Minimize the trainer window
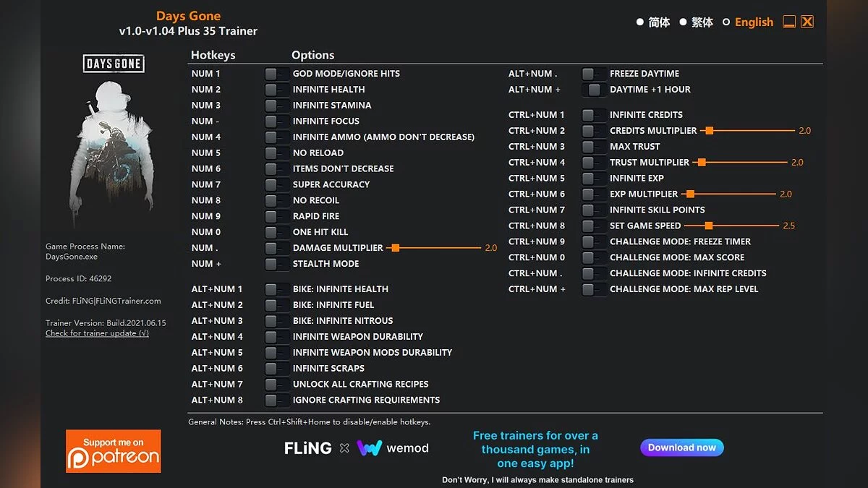Viewport: 868px width, 488px height. pos(789,22)
